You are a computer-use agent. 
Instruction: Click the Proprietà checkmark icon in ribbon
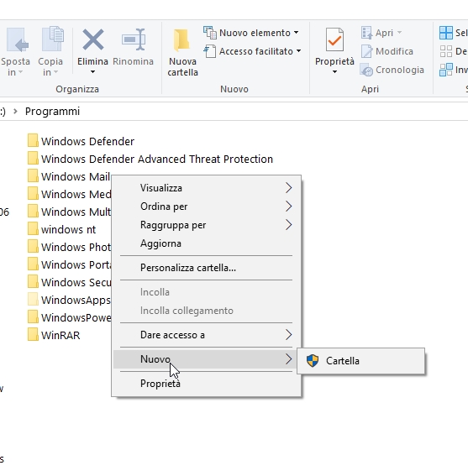point(334,39)
